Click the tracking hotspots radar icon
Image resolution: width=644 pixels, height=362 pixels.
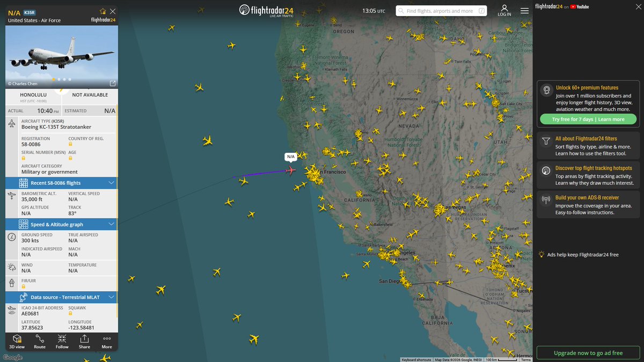[546, 171]
